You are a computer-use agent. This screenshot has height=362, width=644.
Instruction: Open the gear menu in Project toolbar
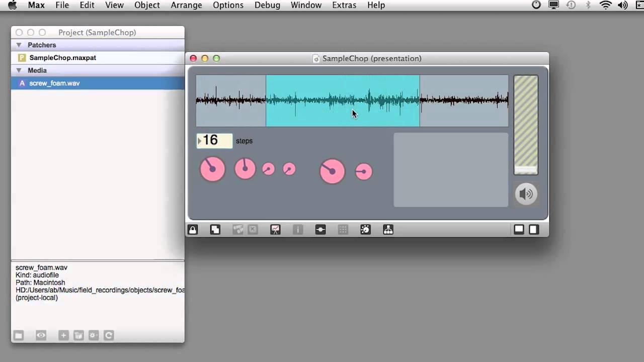[94, 335]
